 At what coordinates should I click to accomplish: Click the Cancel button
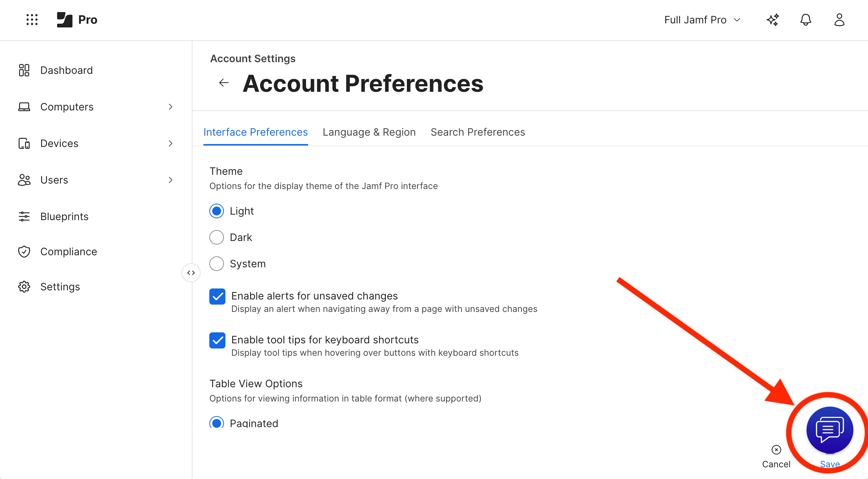[x=776, y=456]
